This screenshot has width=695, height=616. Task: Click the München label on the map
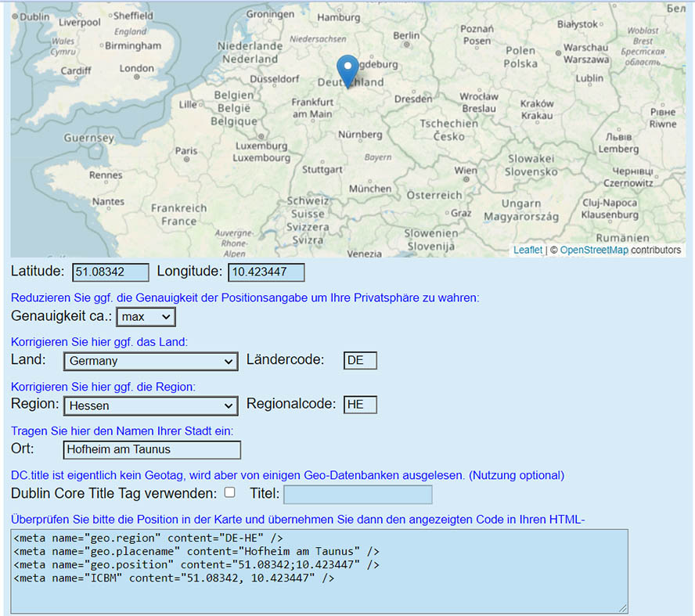tap(370, 189)
